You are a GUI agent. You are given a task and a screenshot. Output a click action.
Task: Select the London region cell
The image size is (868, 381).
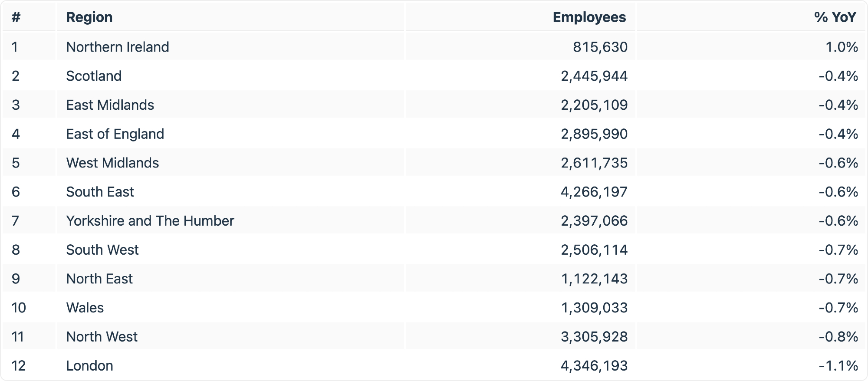pos(89,366)
